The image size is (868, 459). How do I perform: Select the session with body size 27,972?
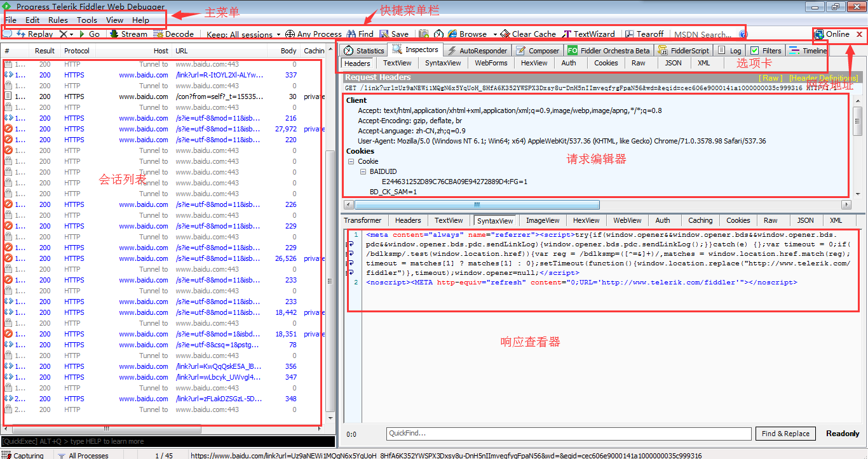click(163, 129)
